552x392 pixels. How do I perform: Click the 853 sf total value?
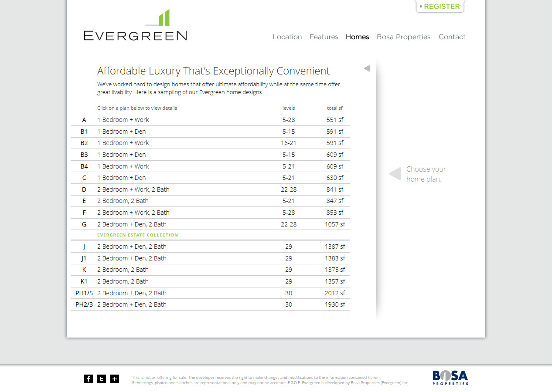tap(335, 213)
